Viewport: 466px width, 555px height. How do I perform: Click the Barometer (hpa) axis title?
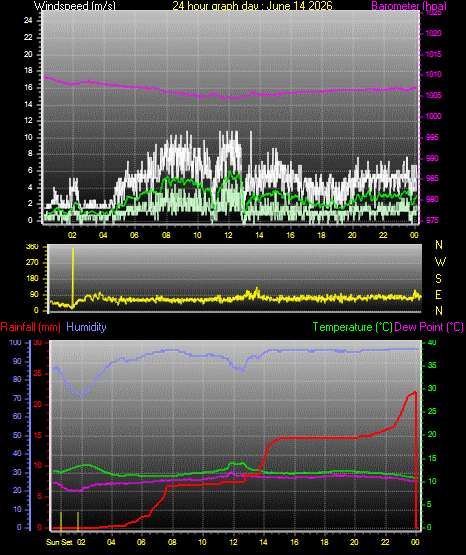409,6
